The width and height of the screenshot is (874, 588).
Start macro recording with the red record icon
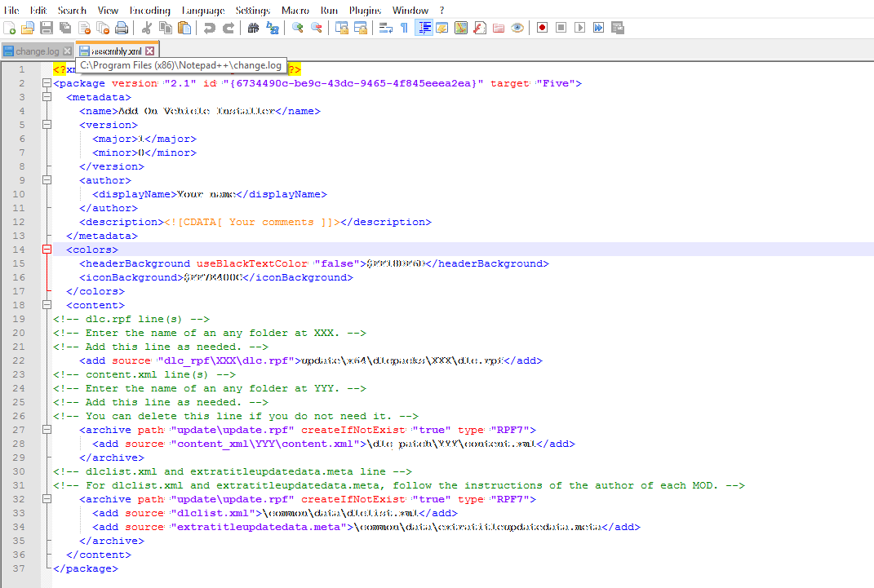coord(542,28)
